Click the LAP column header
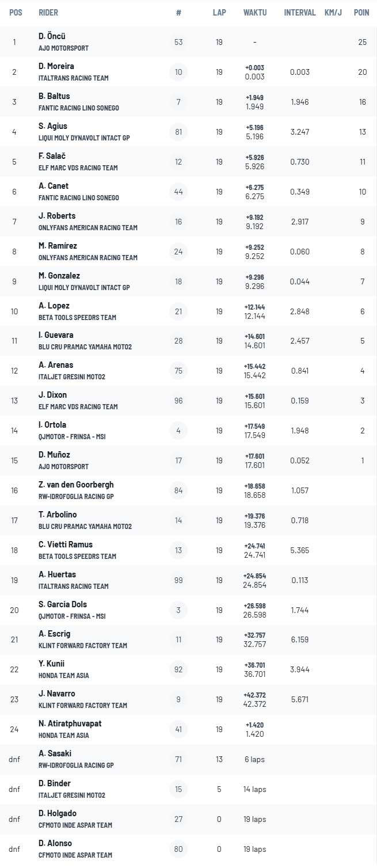The height and width of the screenshot is (868, 377). point(219,13)
